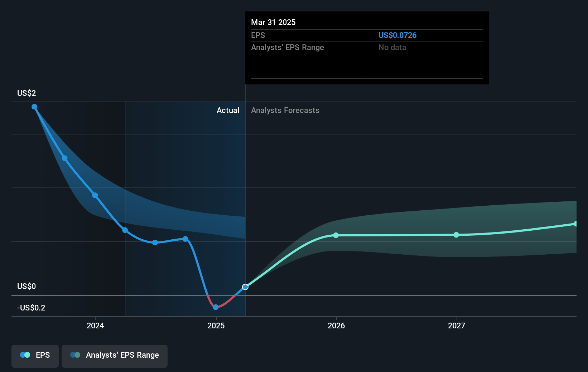Toggle the Analysts' EPS Range legend
Screen dimensions: 588x372
(115, 356)
